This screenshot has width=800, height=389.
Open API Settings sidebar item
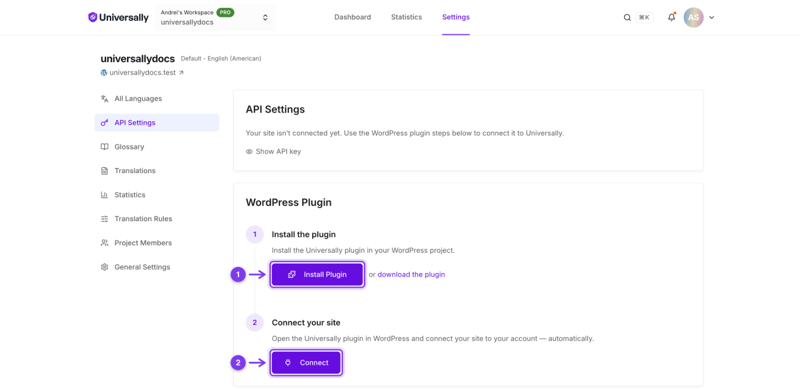(157, 123)
